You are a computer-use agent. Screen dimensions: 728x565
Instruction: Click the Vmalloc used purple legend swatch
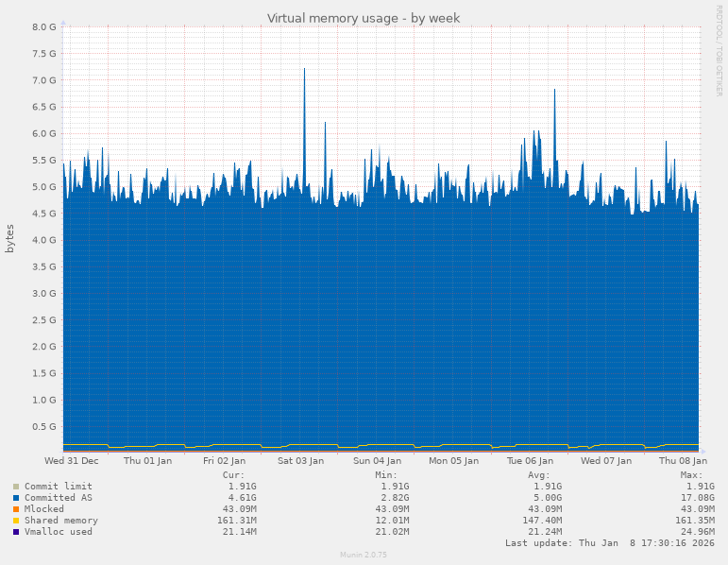coord(16,532)
